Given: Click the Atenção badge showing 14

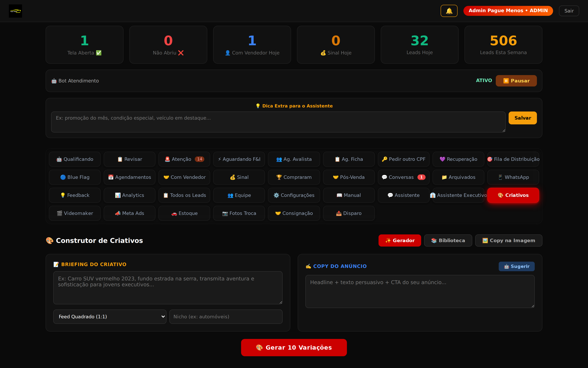Looking at the screenshot, I should click(x=200, y=159).
